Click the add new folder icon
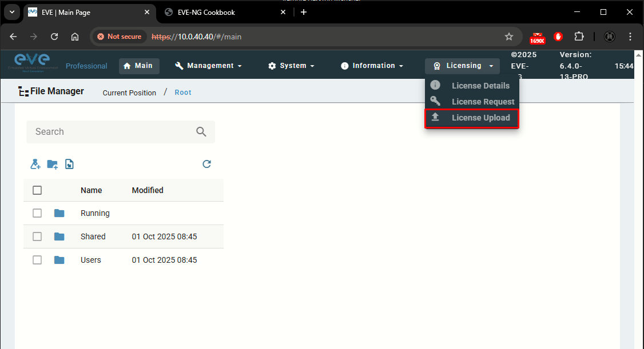The image size is (644, 349). pos(52,164)
